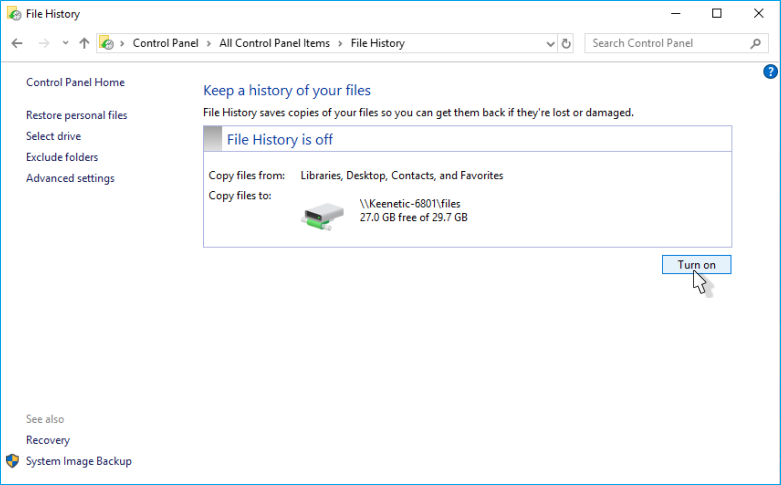Click the Back navigation arrow

pyautogui.click(x=17, y=44)
